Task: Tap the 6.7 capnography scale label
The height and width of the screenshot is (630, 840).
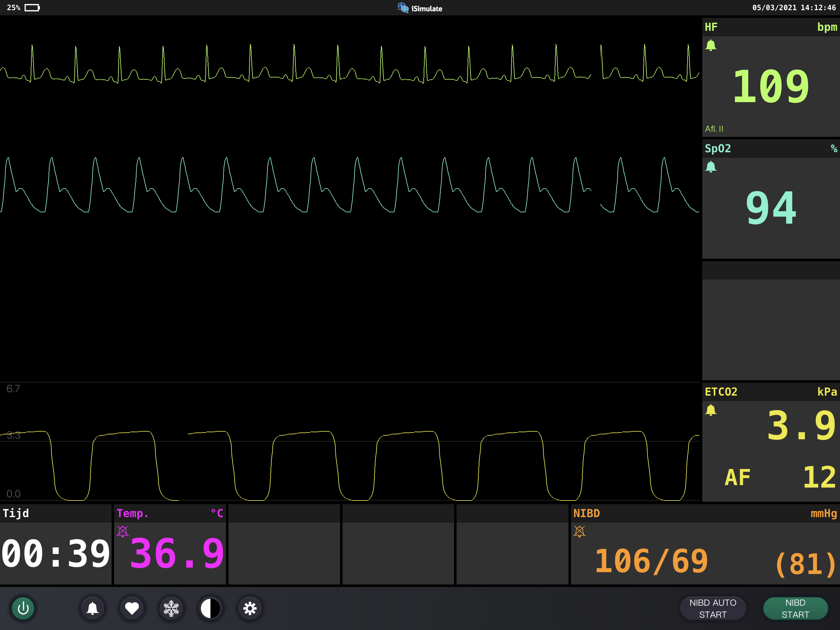Action: (13, 389)
